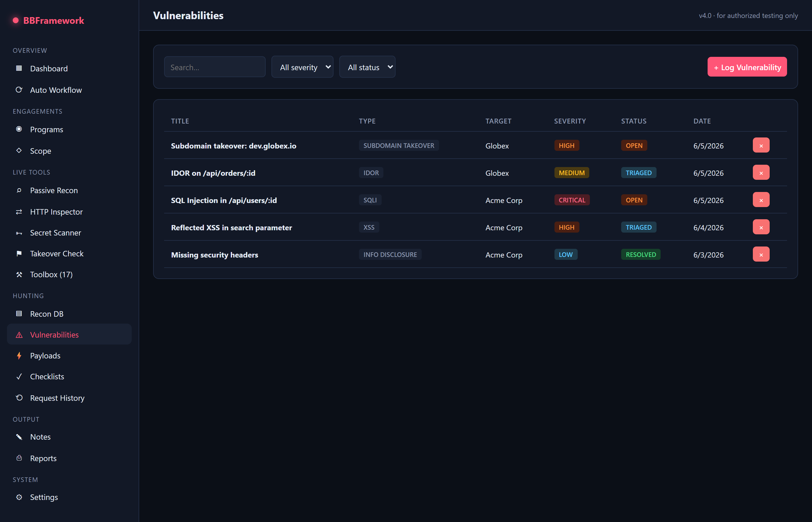The height and width of the screenshot is (522, 812).
Task: Open Notes page
Action: click(x=69, y=437)
